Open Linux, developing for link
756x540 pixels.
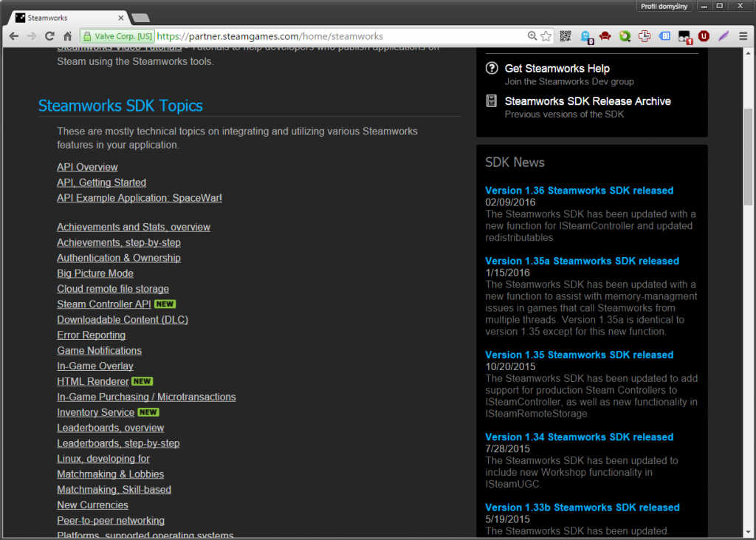(103, 459)
